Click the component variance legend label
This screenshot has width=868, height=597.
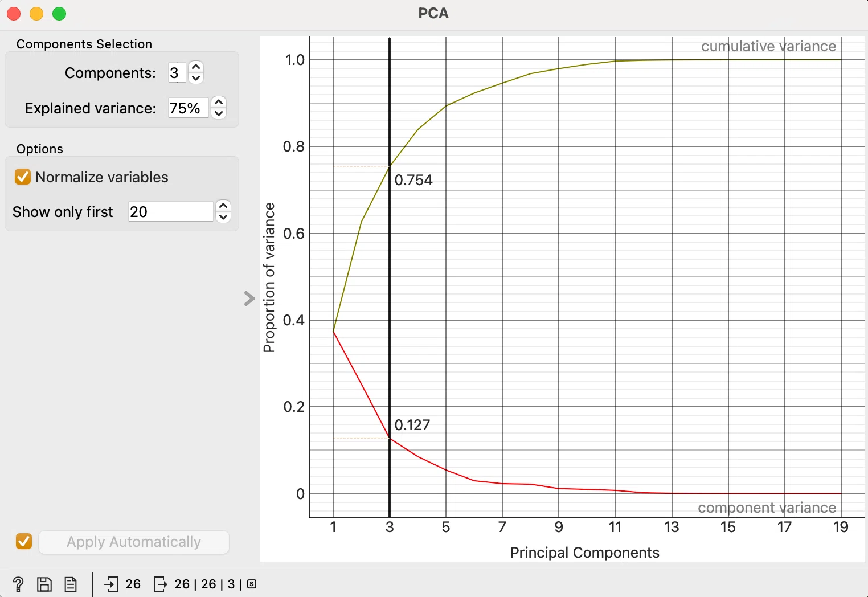pos(767,508)
